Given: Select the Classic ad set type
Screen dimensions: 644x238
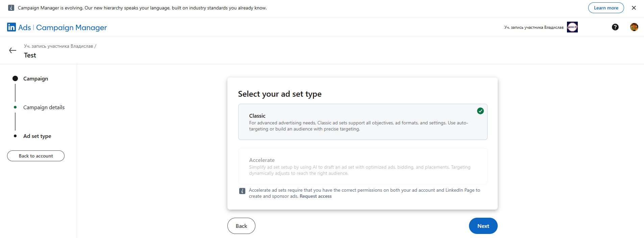Looking at the screenshot, I should [x=363, y=122].
